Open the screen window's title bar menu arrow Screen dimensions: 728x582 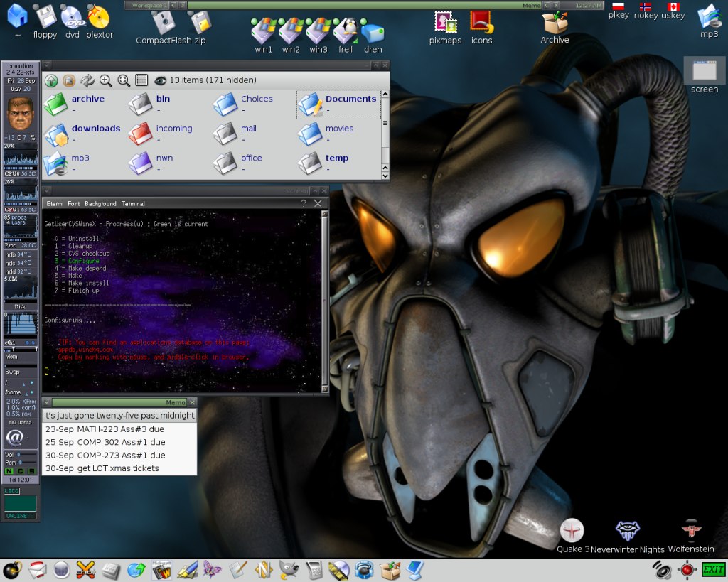click(x=47, y=190)
